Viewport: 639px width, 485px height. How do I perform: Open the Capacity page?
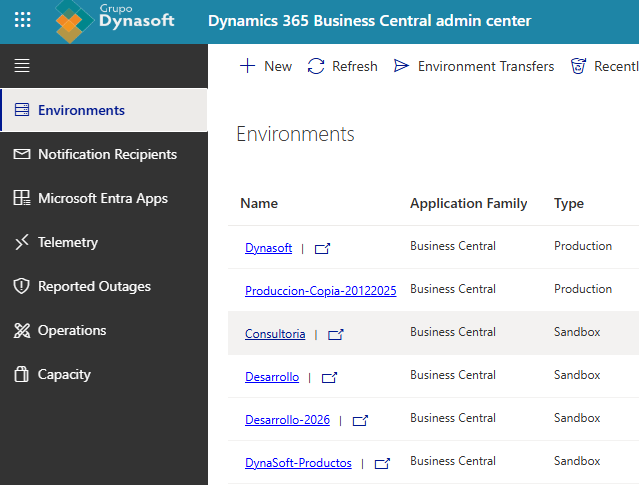click(64, 374)
